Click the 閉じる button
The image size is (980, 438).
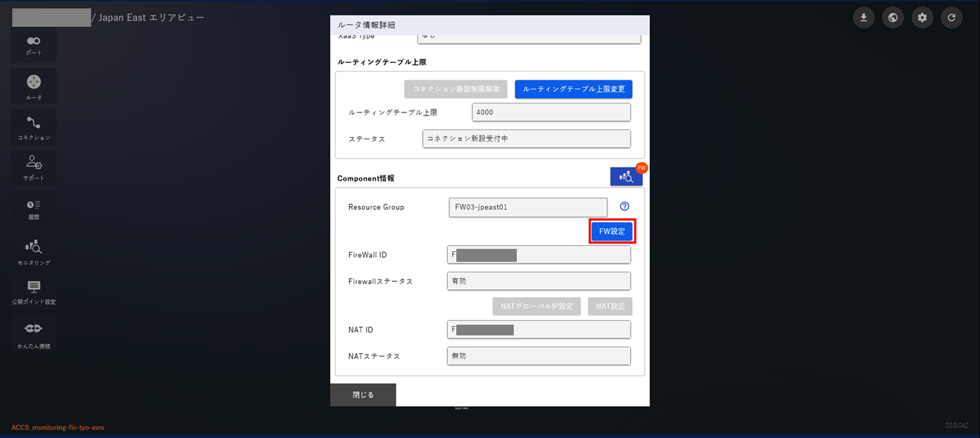363,395
